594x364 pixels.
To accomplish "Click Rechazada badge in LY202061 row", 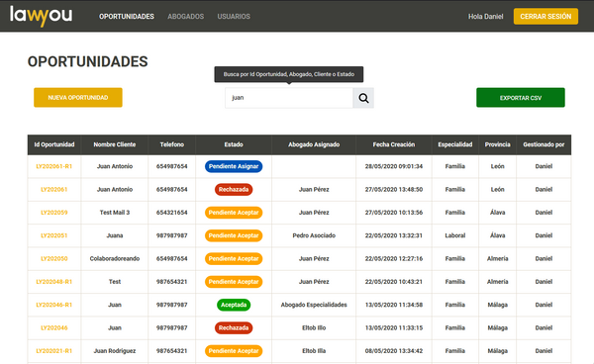I will tap(234, 189).
